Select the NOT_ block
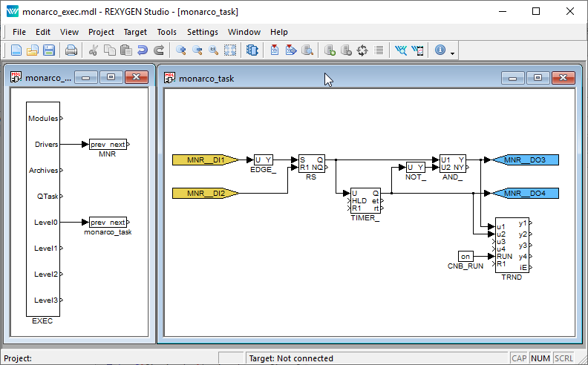Viewport: 588px width, 365px height. pyautogui.click(x=416, y=167)
